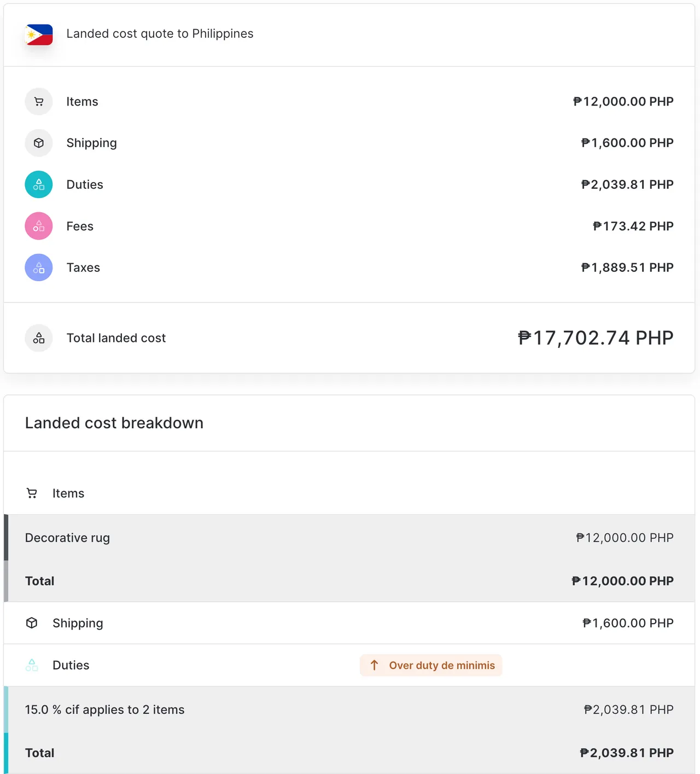Screen dimensions: 700x774
Task: Click the Over duty de minimis badge
Action: [x=431, y=665]
